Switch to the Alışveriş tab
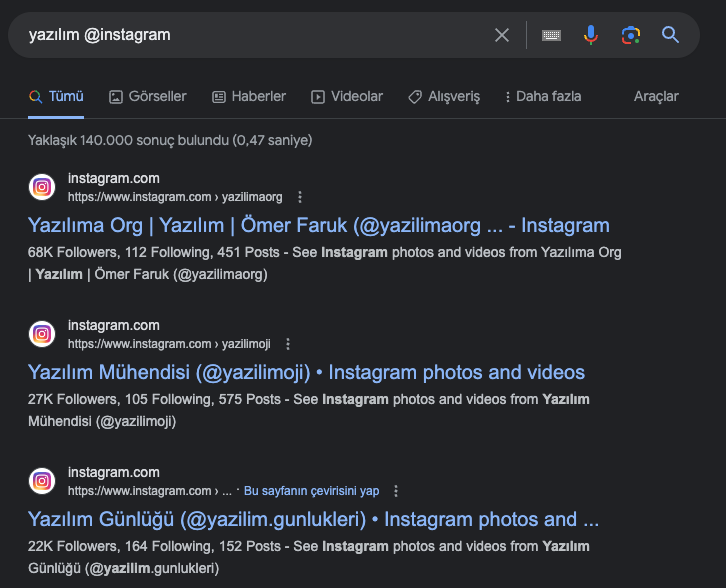726x588 pixels. tap(444, 96)
